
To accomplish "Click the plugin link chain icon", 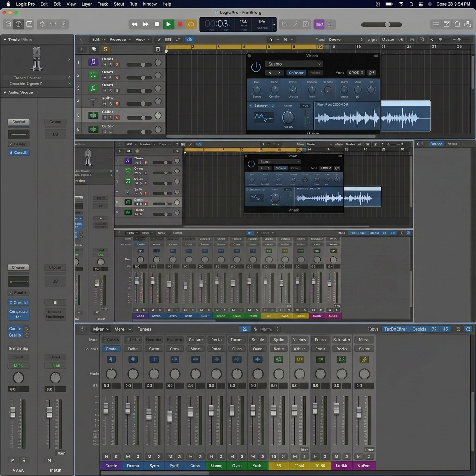I will pyautogui.click(x=371, y=73).
